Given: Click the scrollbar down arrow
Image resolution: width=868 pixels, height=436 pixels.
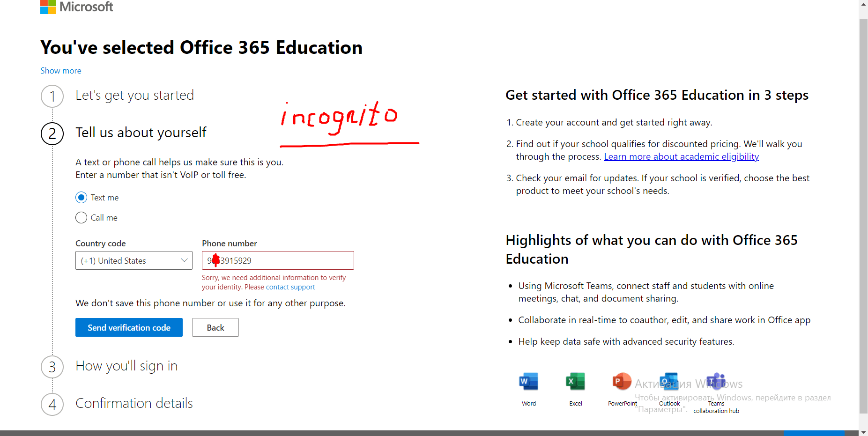Looking at the screenshot, I should pos(863,432).
